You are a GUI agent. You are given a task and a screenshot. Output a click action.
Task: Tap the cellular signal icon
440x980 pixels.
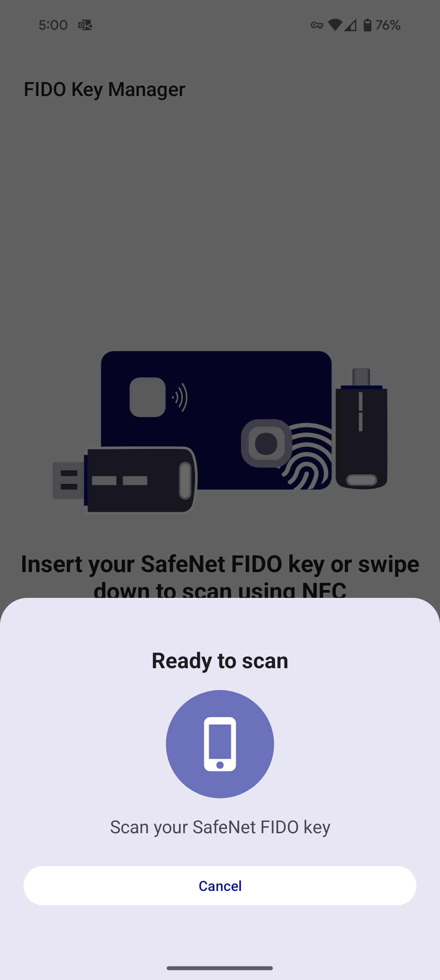pyautogui.click(x=350, y=25)
